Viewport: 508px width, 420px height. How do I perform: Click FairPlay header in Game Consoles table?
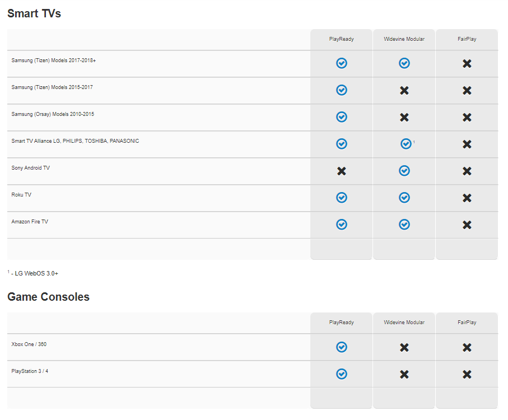[x=467, y=323]
